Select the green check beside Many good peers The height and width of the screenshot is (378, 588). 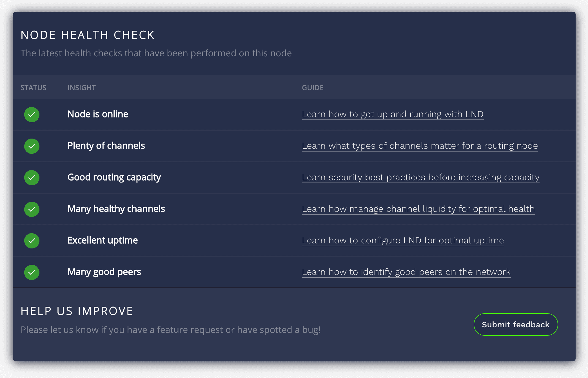pyautogui.click(x=32, y=272)
